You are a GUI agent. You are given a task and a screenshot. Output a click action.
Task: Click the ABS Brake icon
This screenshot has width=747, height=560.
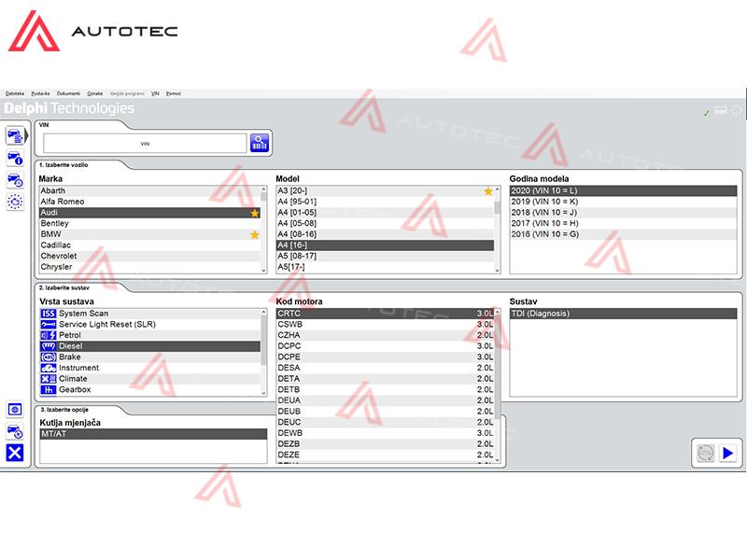pos(49,357)
